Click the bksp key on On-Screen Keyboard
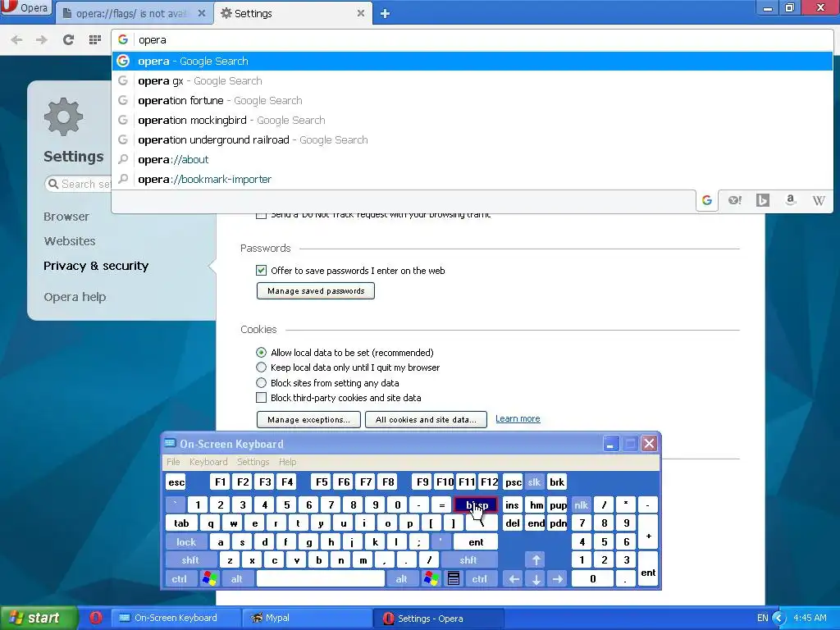The height and width of the screenshot is (630, 840). pyautogui.click(x=477, y=504)
